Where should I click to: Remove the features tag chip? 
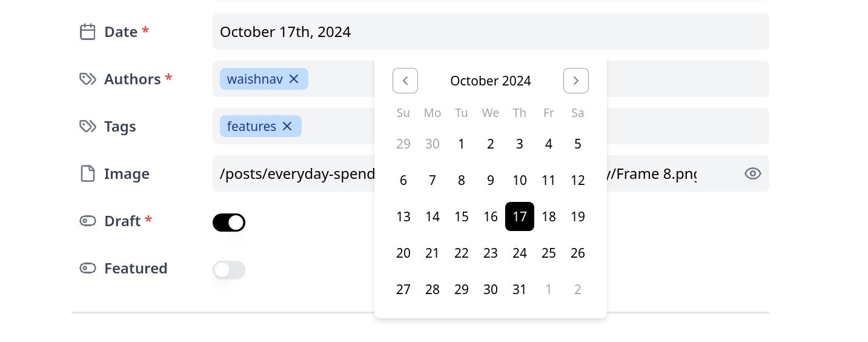click(x=287, y=126)
